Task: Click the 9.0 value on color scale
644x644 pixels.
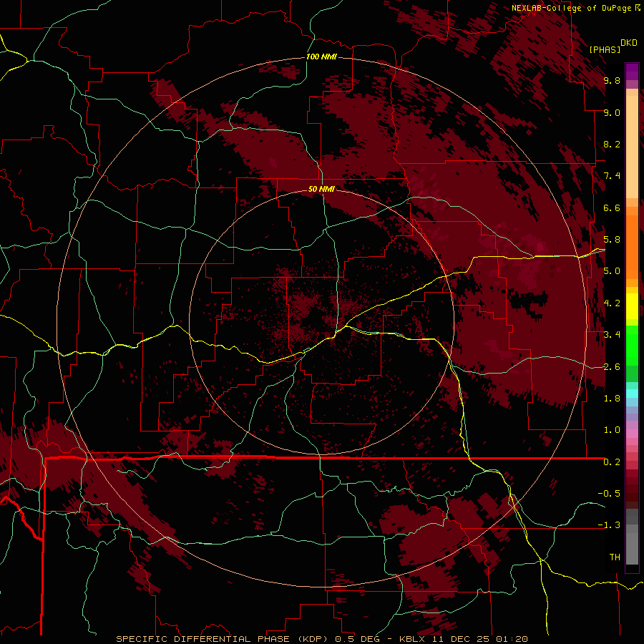Action: [612, 112]
